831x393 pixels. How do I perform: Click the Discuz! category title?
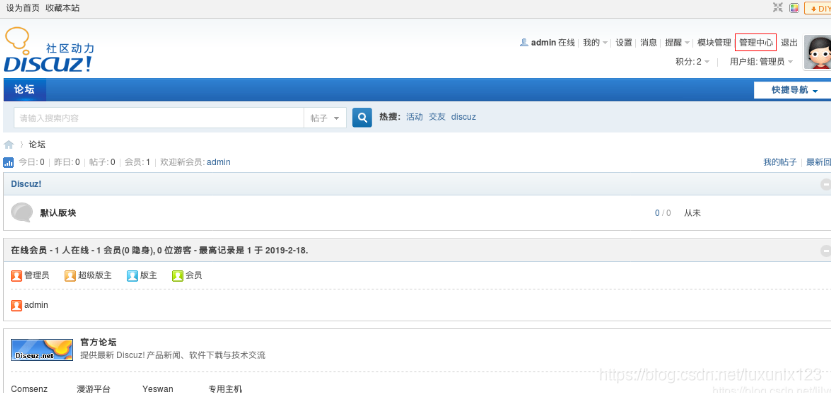26,184
